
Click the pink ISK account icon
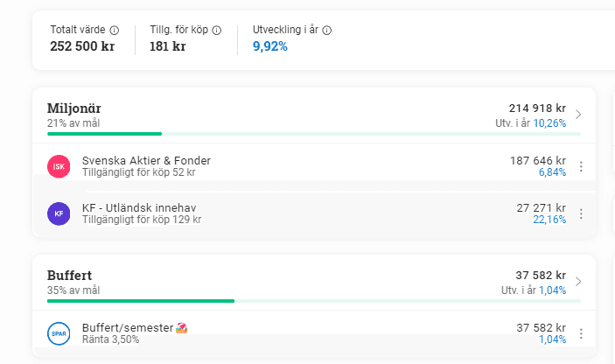(x=59, y=166)
